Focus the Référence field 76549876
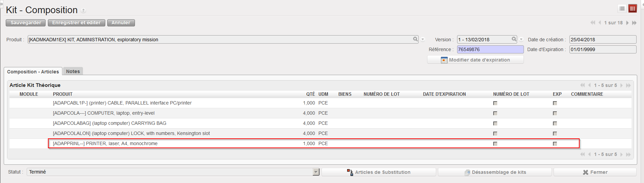The width and height of the screenshot is (644, 183). coord(490,49)
